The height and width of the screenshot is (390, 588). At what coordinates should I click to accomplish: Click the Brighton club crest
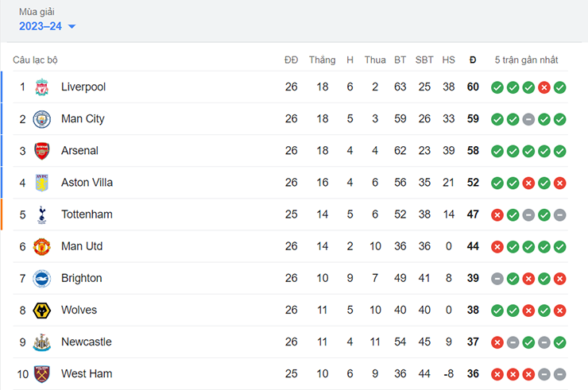[x=41, y=279]
